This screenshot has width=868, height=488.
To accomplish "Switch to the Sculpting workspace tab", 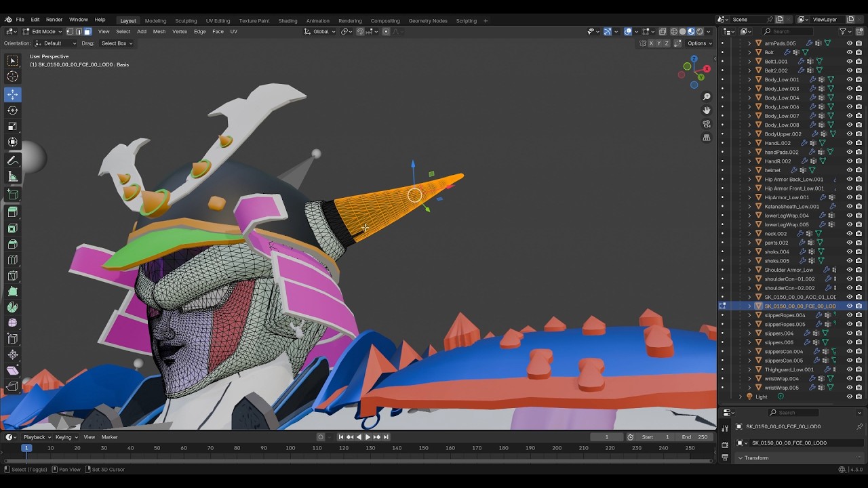I will coord(186,20).
